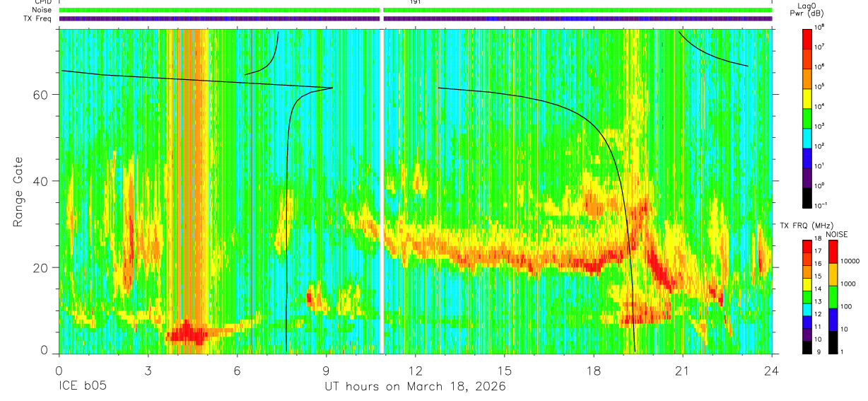The height and width of the screenshot is (401, 868).
Task: Click the 10^8 label on the power colorbar
Action: tap(820, 27)
